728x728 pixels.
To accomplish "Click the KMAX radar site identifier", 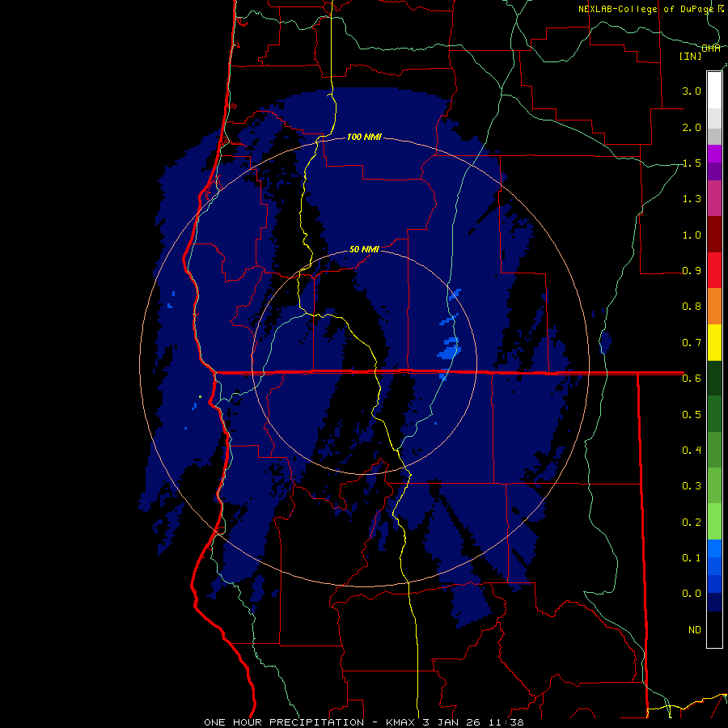I will pos(401,722).
